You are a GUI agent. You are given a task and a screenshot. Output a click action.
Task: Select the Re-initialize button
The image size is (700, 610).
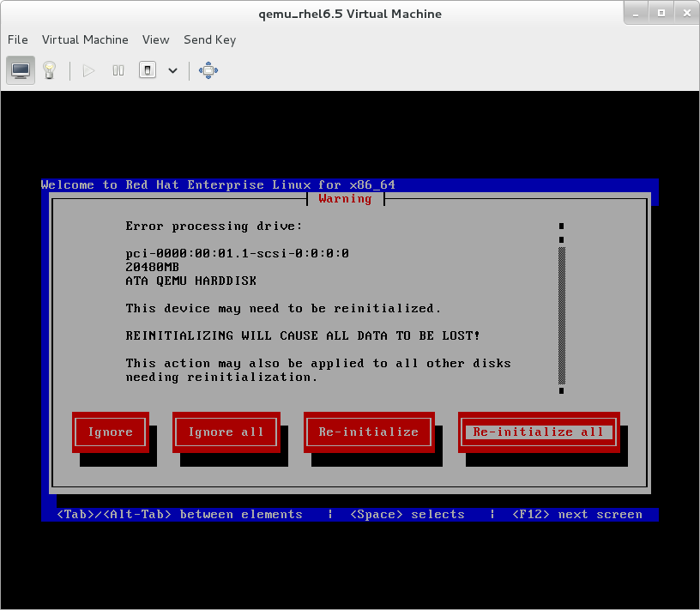click(369, 432)
